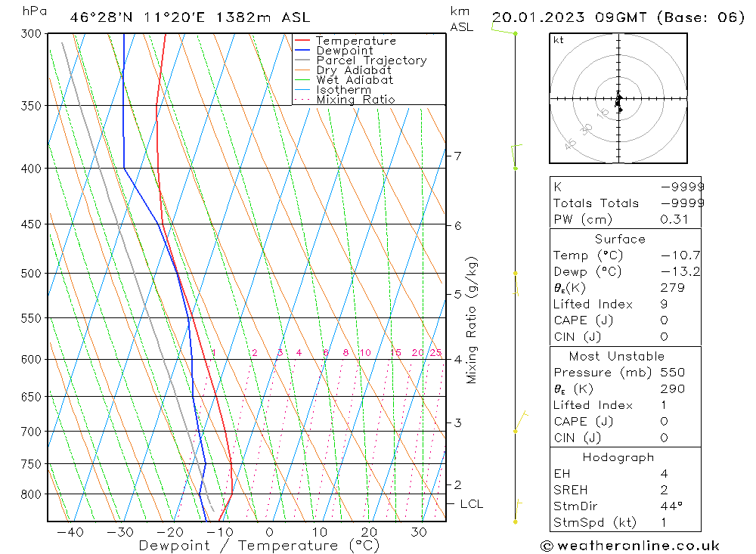Click the km ASL unit label
Viewport: 756px width, 554px height.
tap(461, 19)
